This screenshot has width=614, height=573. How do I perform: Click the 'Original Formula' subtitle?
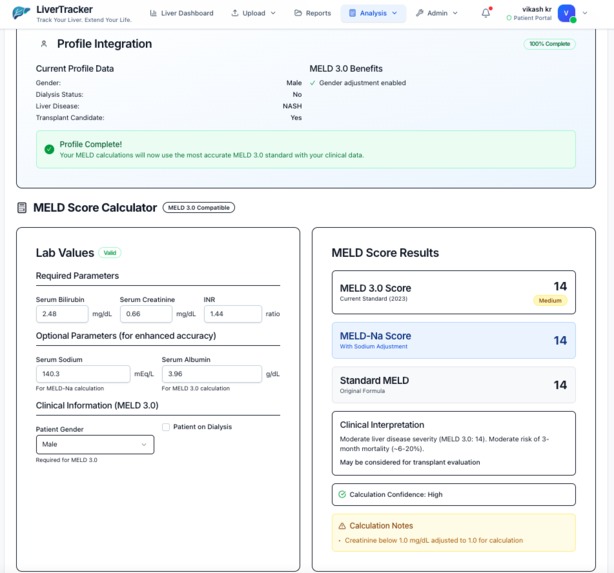pyautogui.click(x=362, y=391)
